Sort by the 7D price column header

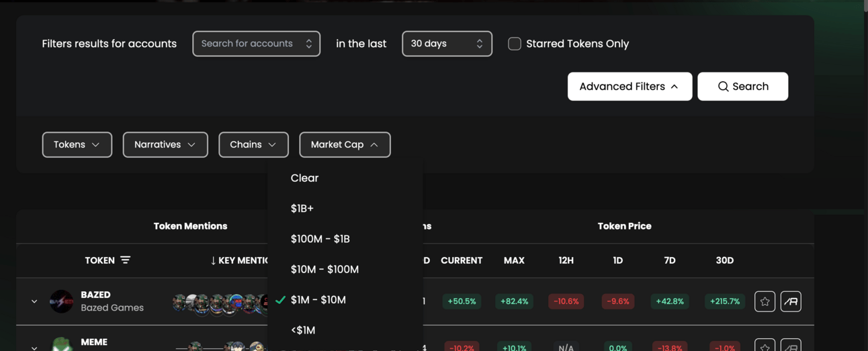[669, 260]
